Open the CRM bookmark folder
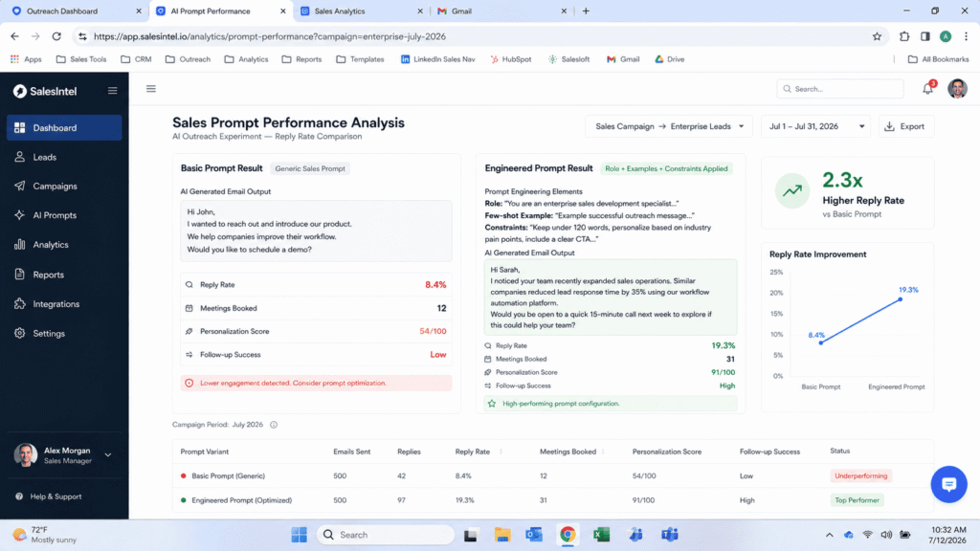Screen dimensions: 980x551 [136, 59]
